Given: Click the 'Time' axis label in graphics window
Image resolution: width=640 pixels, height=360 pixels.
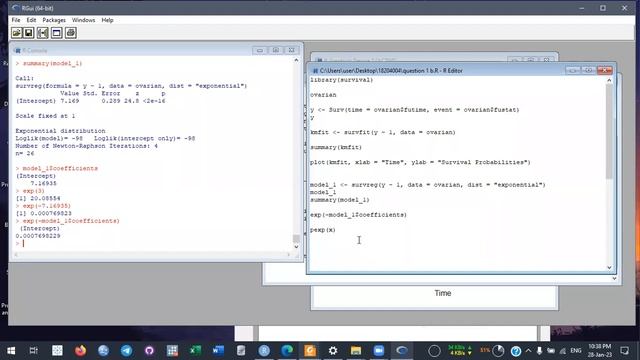Looking at the screenshot, I should [x=443, y=293].
